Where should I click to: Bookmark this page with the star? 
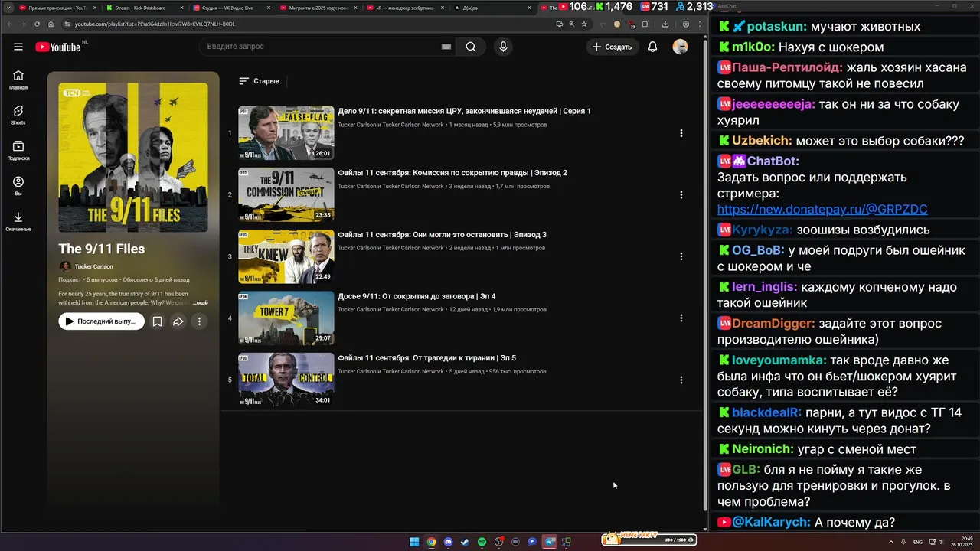point(584,24)
